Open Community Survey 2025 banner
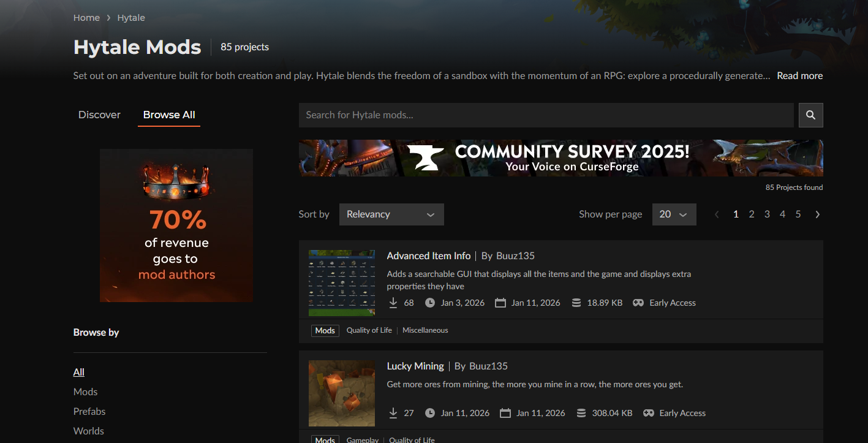Viewport: 868px width, 443px height. [561, 158]
